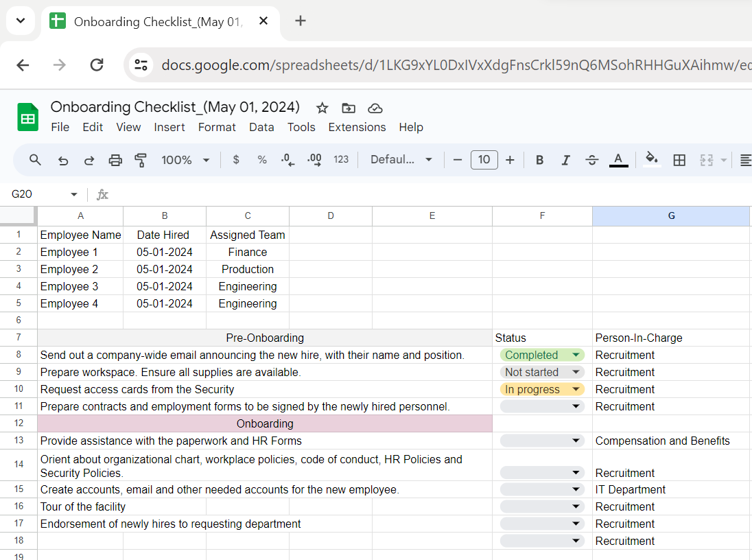Star the Onboarding Checklist document
This screenshot has height=560, width=752.
click(x=322, y=108)
